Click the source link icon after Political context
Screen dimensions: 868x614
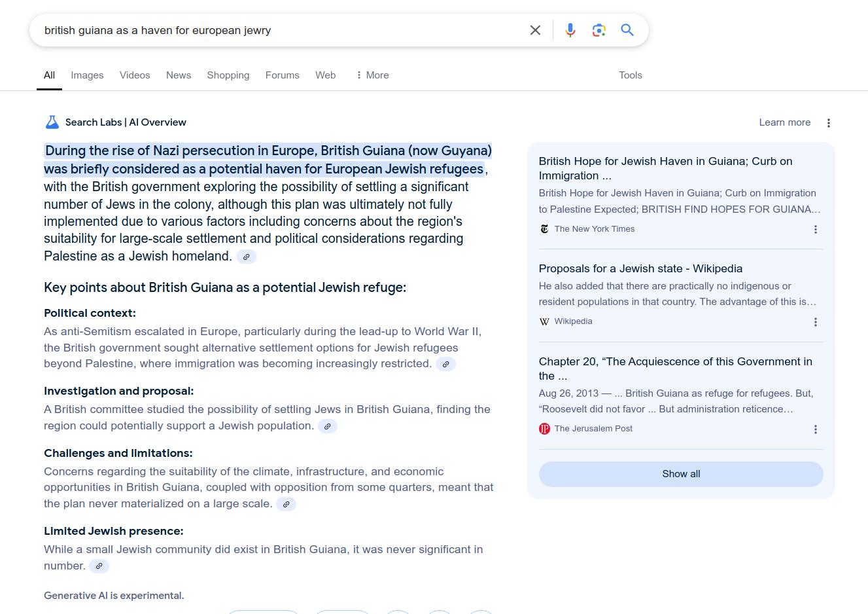pos(445,364)
